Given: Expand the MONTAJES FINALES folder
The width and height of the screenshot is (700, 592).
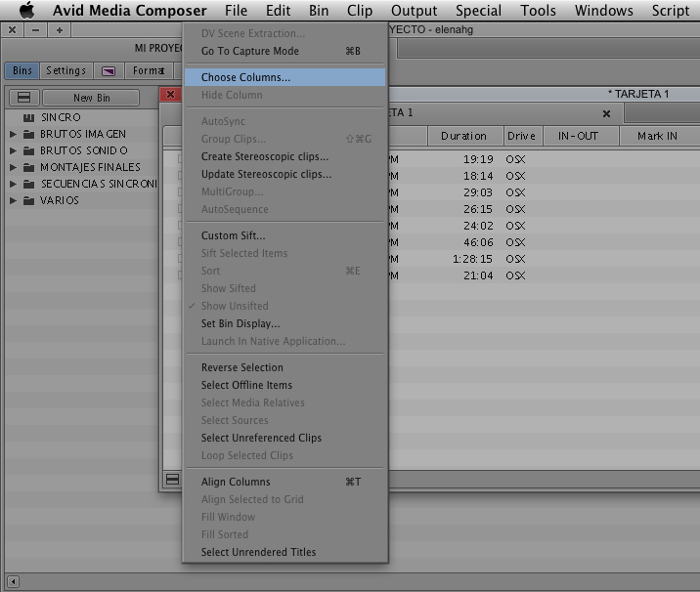Looking at the screenshot, I should (13, 167).
